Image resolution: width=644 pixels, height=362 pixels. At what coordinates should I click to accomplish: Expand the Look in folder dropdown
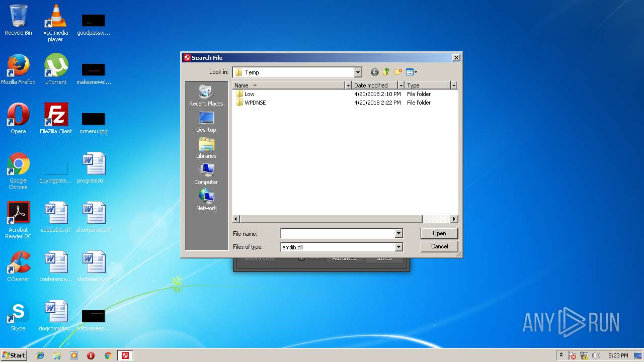[358, 72]
